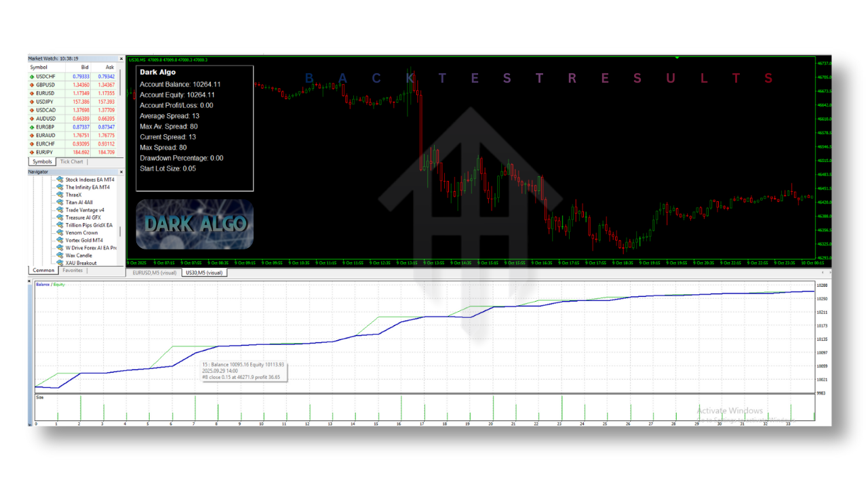Click the USDCHF symbol arrow icon
The image size is (868, 488).
click(32, 77)
